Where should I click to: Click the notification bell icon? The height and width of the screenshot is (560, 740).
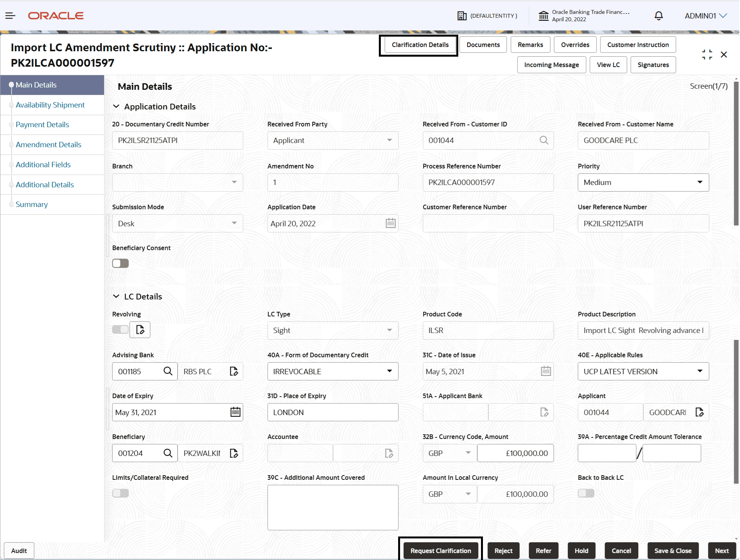click(x=659, y=16)
